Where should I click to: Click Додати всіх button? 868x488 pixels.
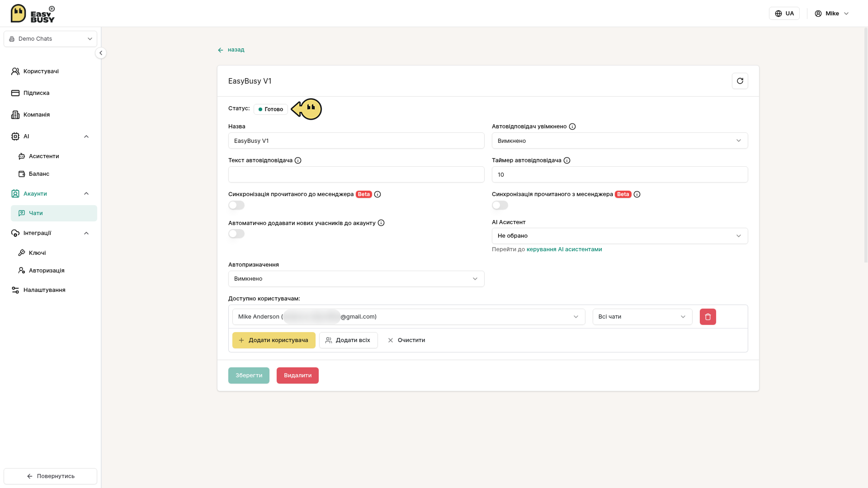pyautogui.click(x=348, y=340)
